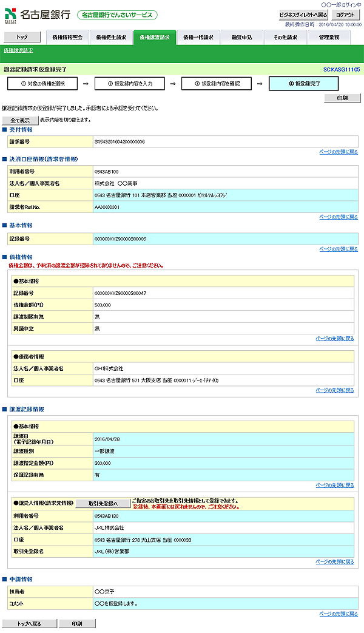Click ページの先頭に戻る below 請求者Ref.No. row
The height and width of the screenshot is (633, 364).
point(339,217)
